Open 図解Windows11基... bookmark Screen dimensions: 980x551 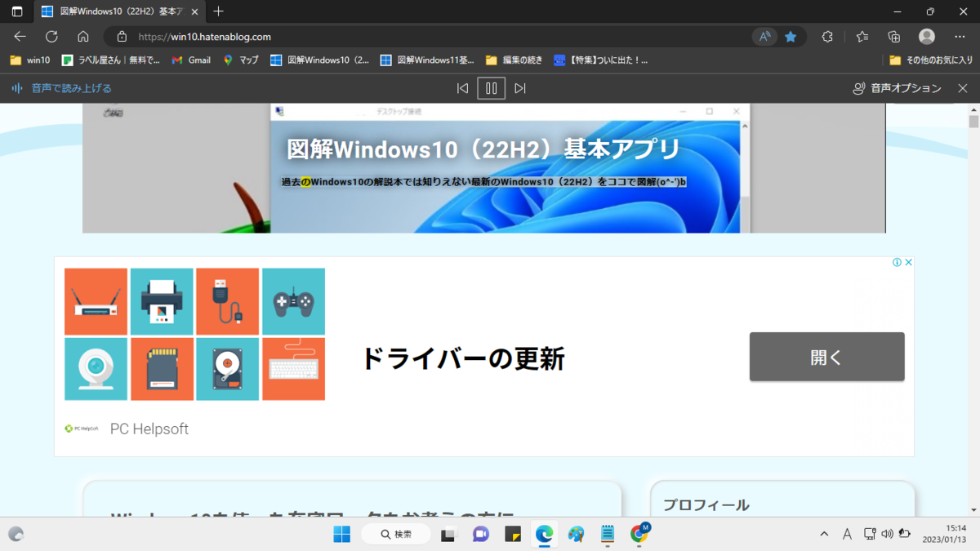click(427, 60)
